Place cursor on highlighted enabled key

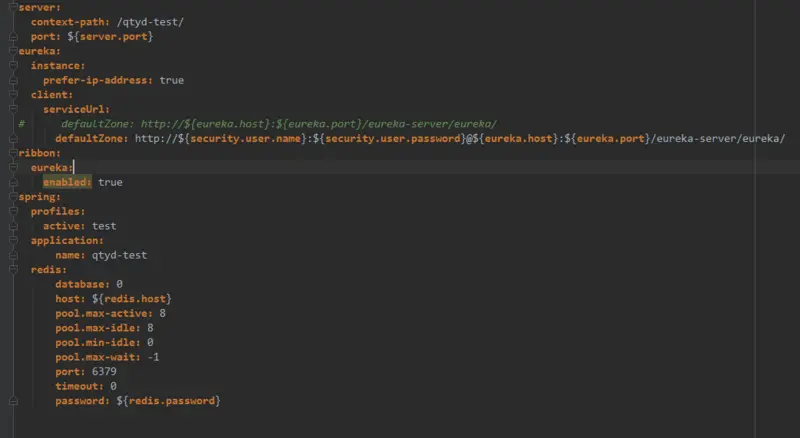[67, 182]
